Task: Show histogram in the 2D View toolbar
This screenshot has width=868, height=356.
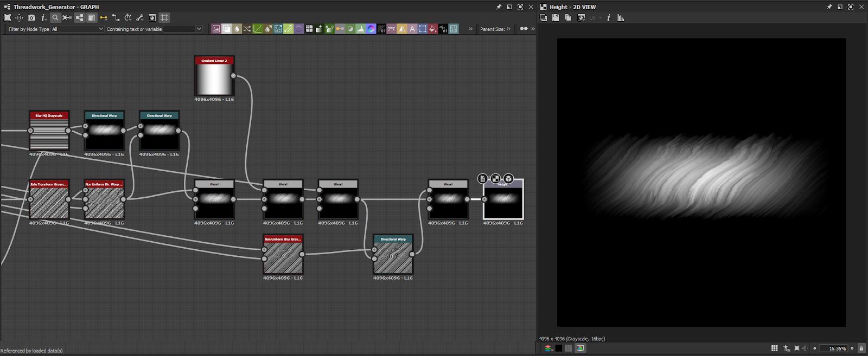Action: pos(621,18)
